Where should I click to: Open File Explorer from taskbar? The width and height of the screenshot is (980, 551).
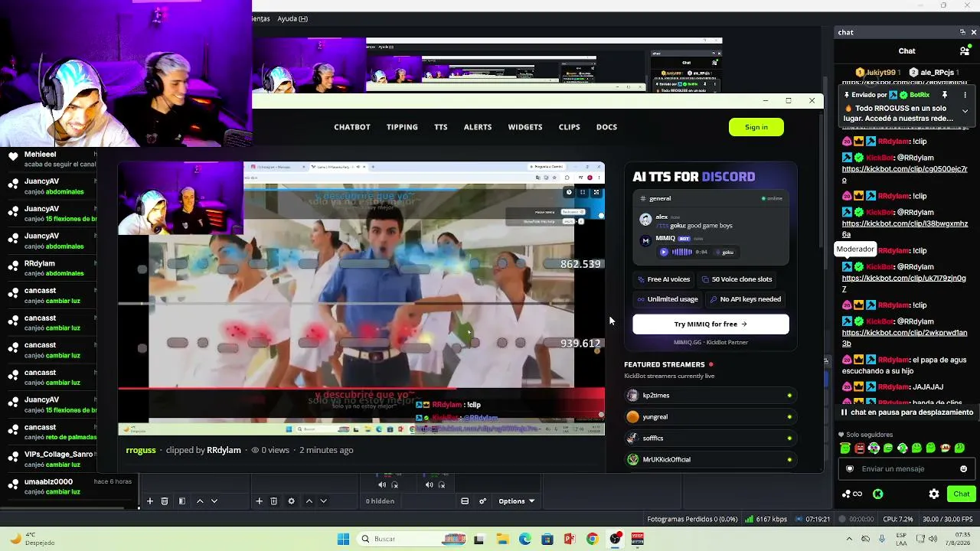pos(503,539)
